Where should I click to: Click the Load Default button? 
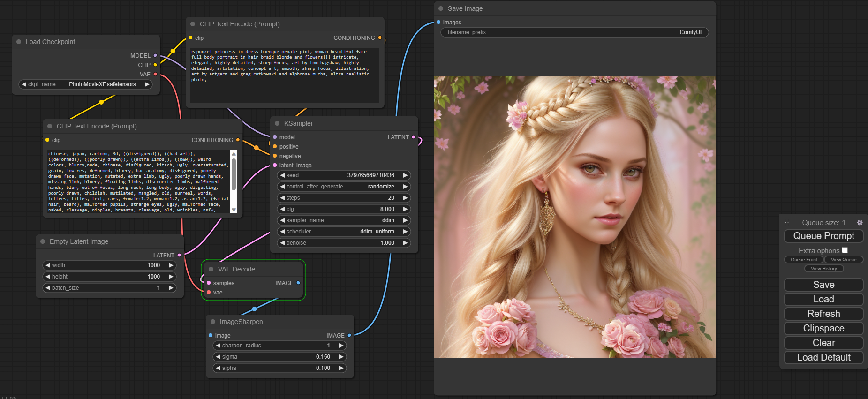(x=823, y=357)
